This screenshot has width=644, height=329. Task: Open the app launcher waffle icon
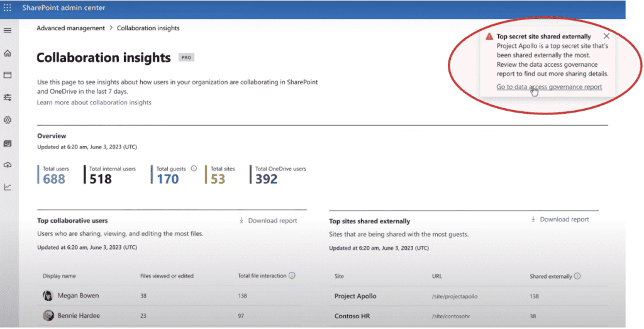8,8
